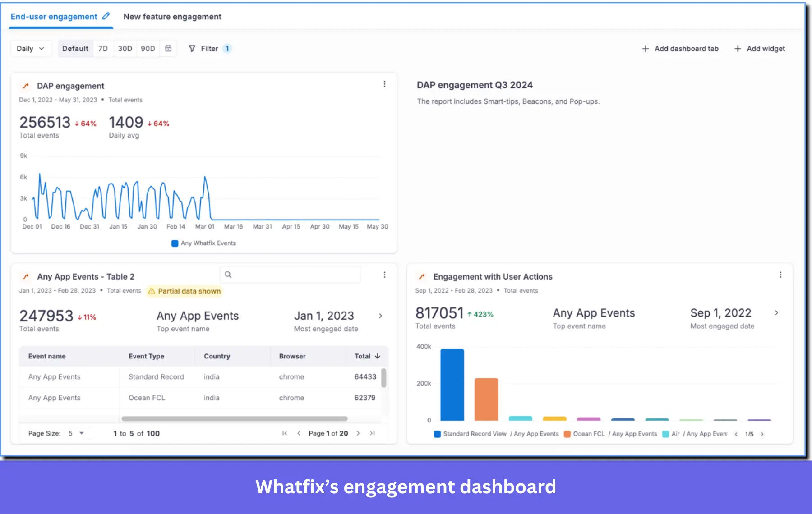The image size is (812, 514).
Task: Click total value 64433
Action: pyautogui.click(x=365, y=377)
